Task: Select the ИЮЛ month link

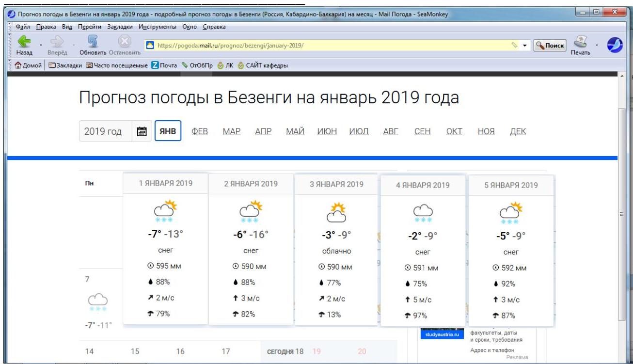Action: (359, 131)
